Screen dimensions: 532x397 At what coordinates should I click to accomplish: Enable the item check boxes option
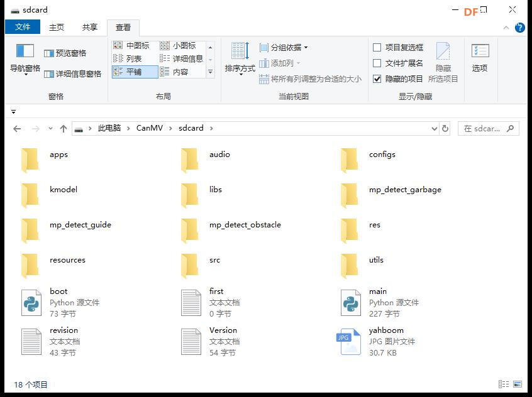point(377,47)
